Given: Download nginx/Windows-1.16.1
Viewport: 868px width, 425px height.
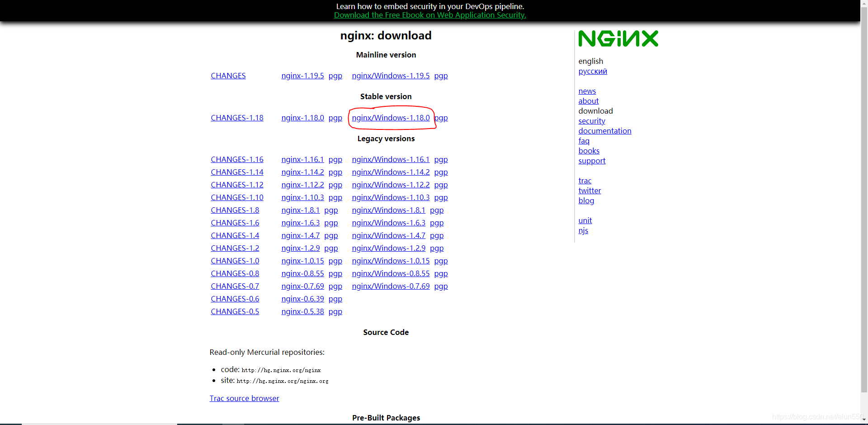Looking at the screenshot, I should click(x=391, y=159).
